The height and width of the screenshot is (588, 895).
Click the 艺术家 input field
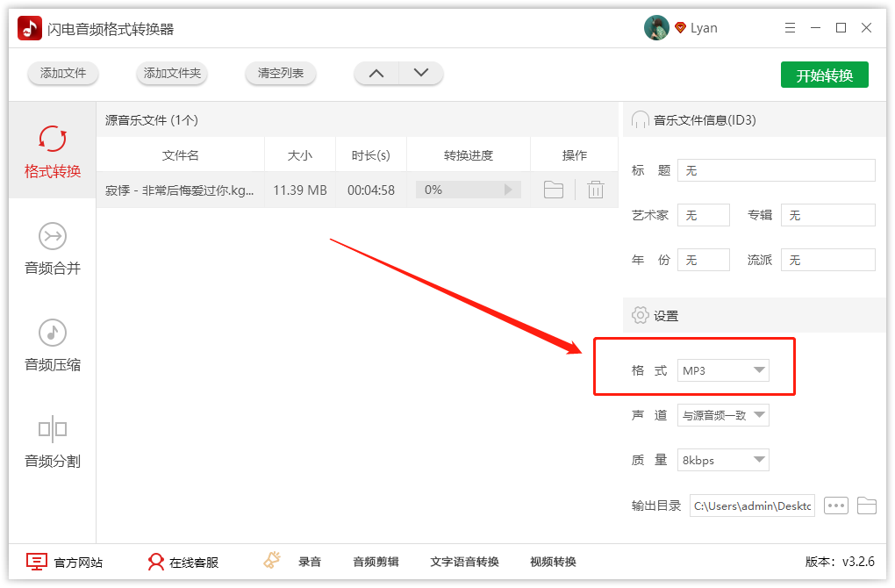(703, 215)
